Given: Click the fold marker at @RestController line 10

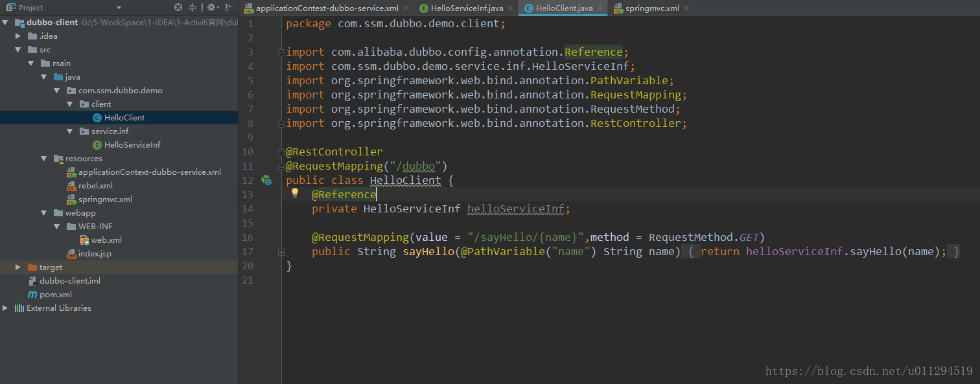Looking at the screenshot, I should [x=281, y=152].
